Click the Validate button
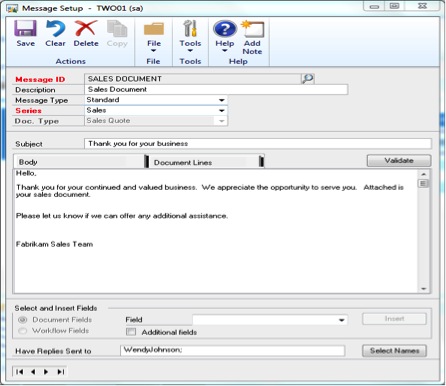Viewport: 446px width, 386px height. (x=399, y=161)
